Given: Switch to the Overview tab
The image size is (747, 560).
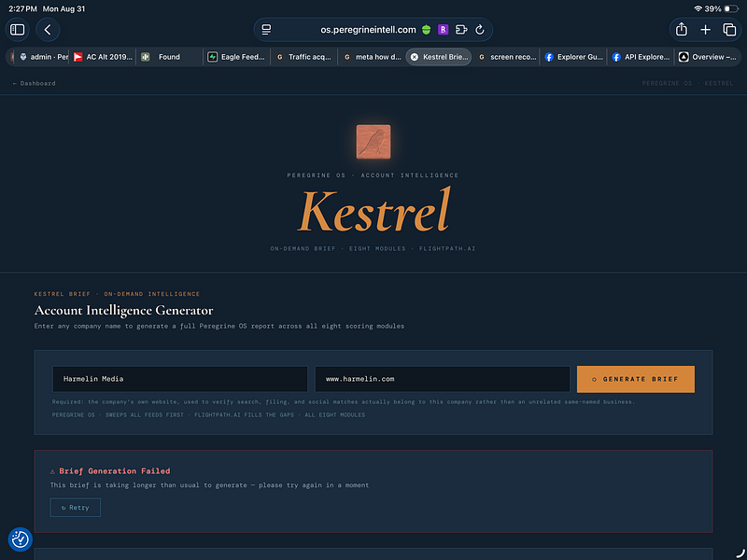Looking at the screenshot, I should pyautogui.click(x=708, y=57).
